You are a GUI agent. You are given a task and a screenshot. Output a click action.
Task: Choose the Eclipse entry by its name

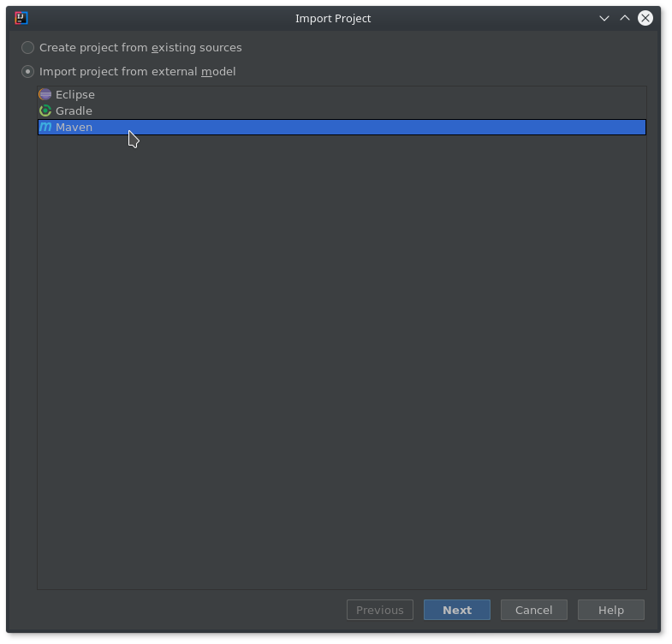(75, 94)
